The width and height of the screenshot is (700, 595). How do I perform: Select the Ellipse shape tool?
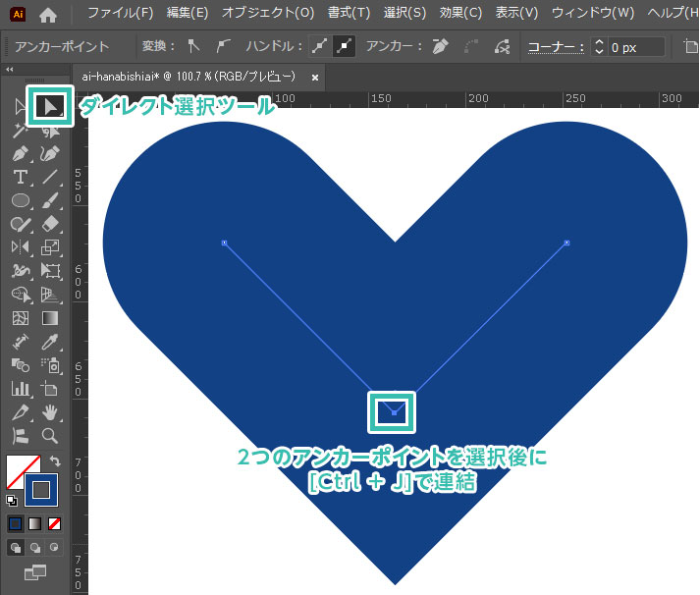pyautogui.click(x=20, y=200)
